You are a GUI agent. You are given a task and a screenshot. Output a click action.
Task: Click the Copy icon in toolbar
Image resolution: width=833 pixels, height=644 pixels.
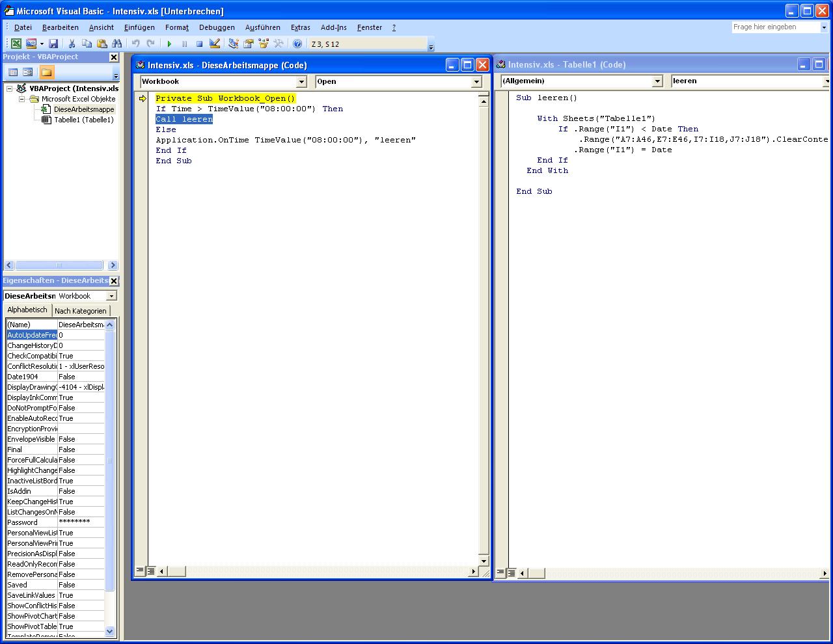coord(87,44)
